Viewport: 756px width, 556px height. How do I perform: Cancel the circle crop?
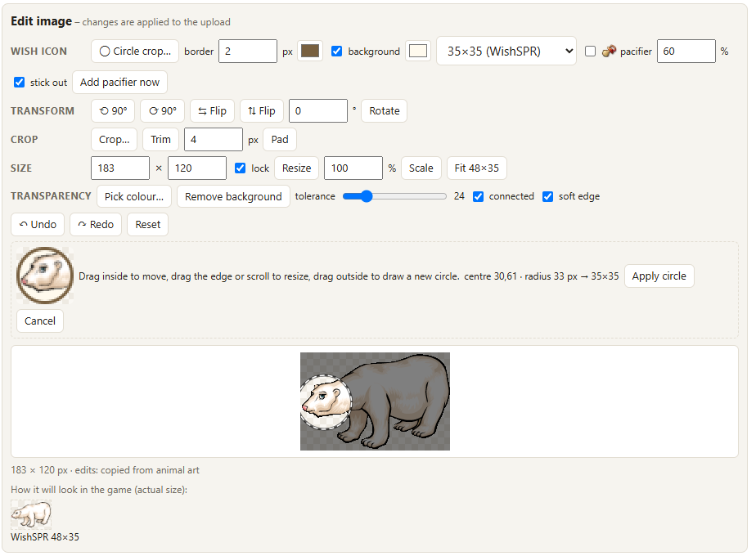[40, 321]
